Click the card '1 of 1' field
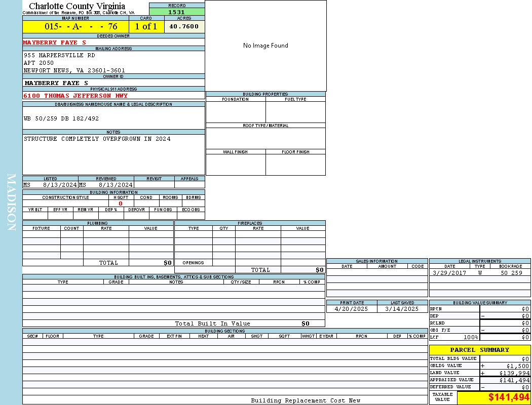The width and height of the screenshot is (532, 405). (x=146, y=26)
